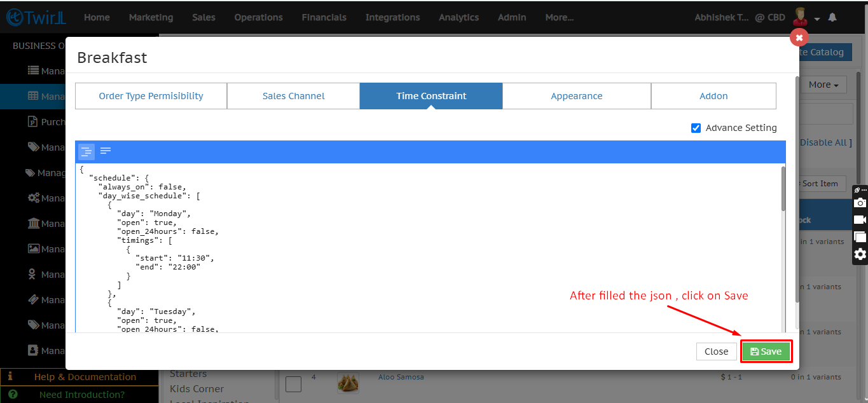Save the time constraint JSON
Screen dimensions: 868x403
(766, 352)
